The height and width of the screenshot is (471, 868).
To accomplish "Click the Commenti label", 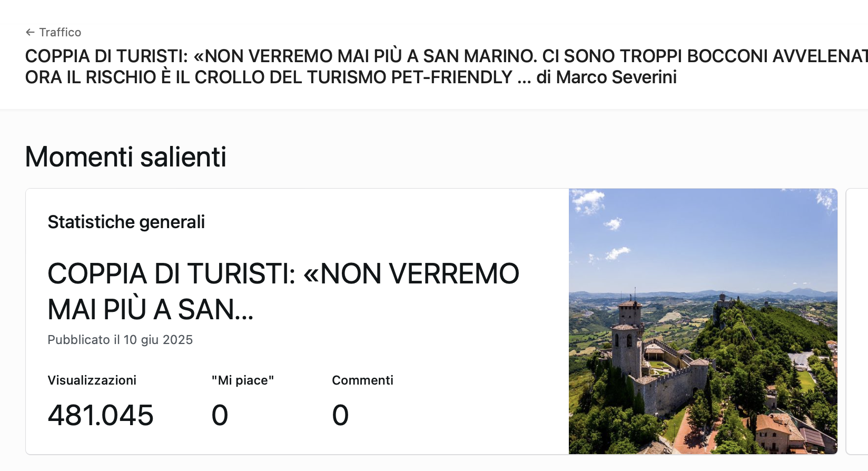I will (x=362, y=380).
